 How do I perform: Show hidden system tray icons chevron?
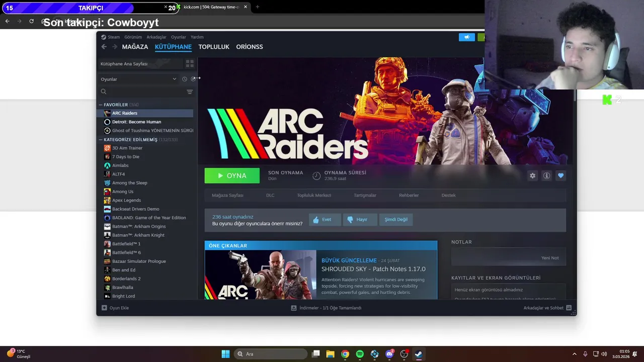[575, 354]
